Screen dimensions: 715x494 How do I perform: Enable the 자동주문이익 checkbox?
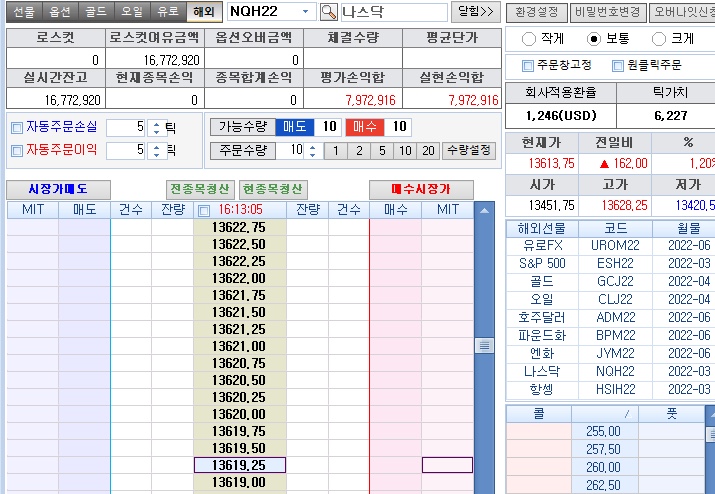coord(16,150)
